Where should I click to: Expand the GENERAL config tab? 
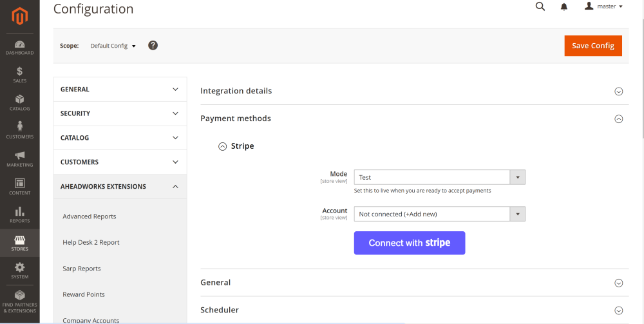(120, 89)
